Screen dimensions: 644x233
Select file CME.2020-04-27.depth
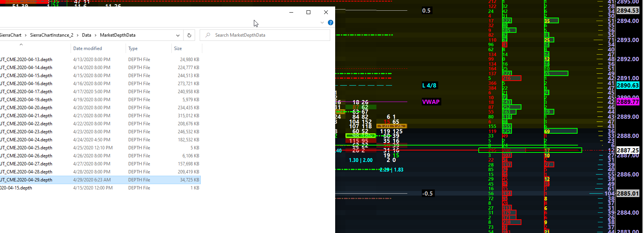tap(26, 164)
